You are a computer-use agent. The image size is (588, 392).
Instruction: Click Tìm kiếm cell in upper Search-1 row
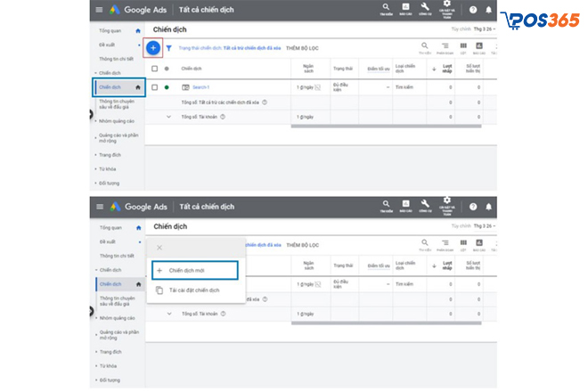coord(404,87)
